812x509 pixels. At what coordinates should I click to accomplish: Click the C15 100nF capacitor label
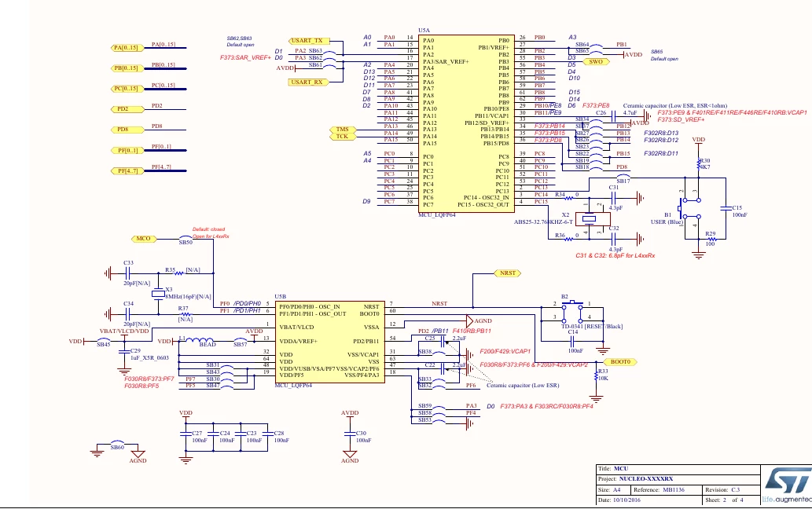(x=740, y=211)
